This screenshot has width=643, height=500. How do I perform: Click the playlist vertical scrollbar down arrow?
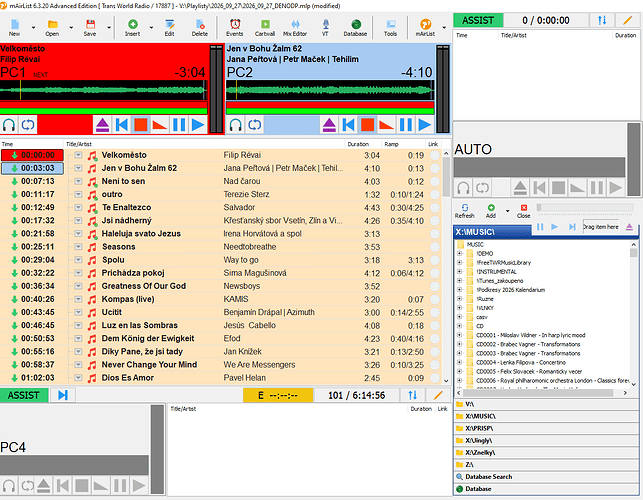(446, 381)
